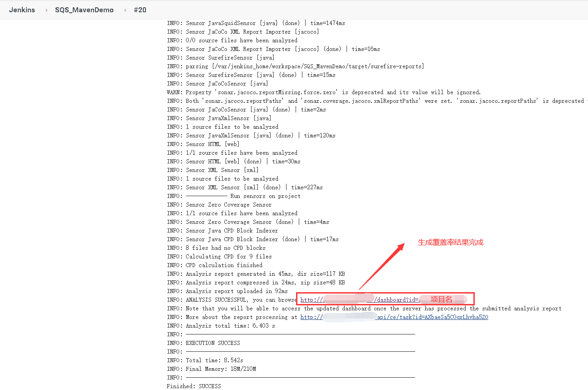Select the 'Sensor HTML [web] (done)' time=30ms line
The image size is (588, 390).
click(x=234, y=162)
